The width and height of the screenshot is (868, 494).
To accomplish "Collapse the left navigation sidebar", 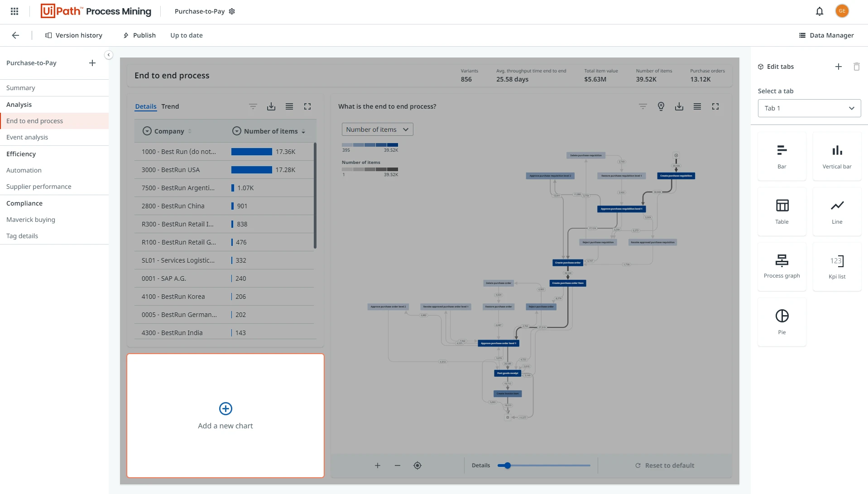I will pos(109,55).
